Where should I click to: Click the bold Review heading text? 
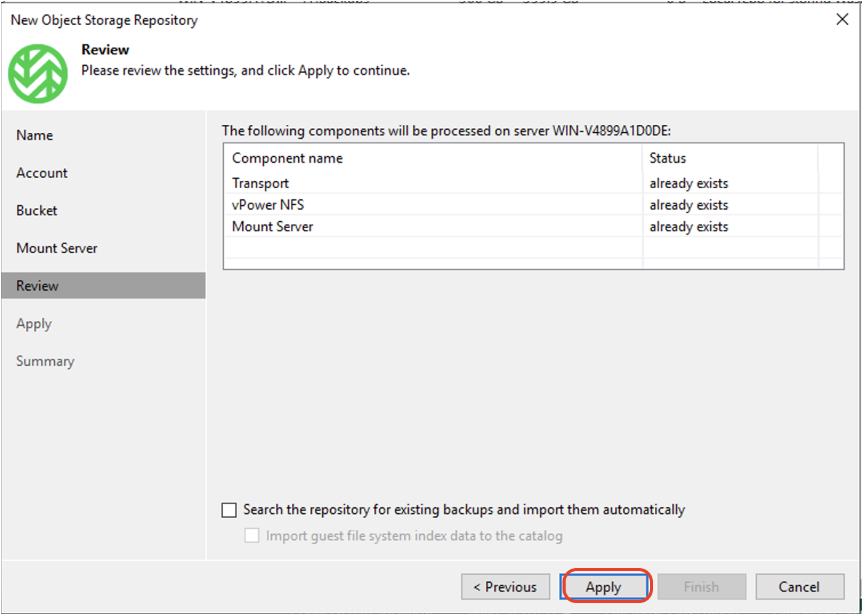click(x=105, y=50)
